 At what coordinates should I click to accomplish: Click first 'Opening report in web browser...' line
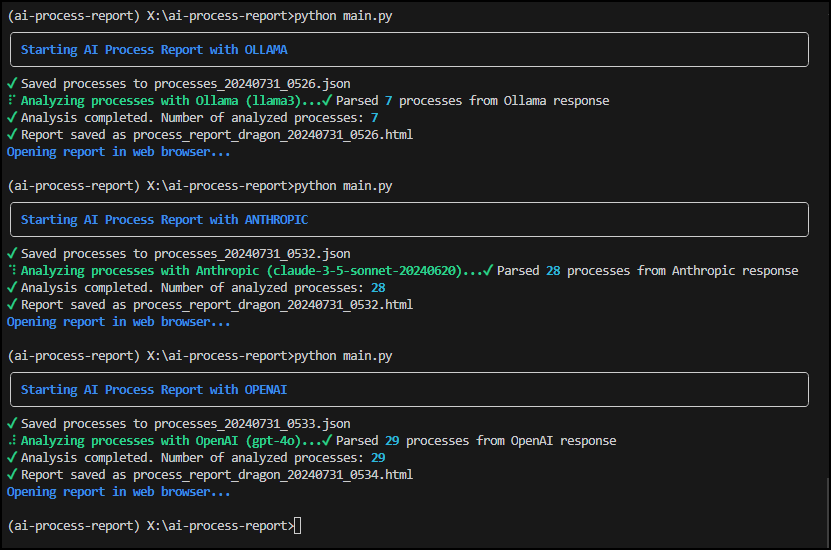[x=118, y=152]
